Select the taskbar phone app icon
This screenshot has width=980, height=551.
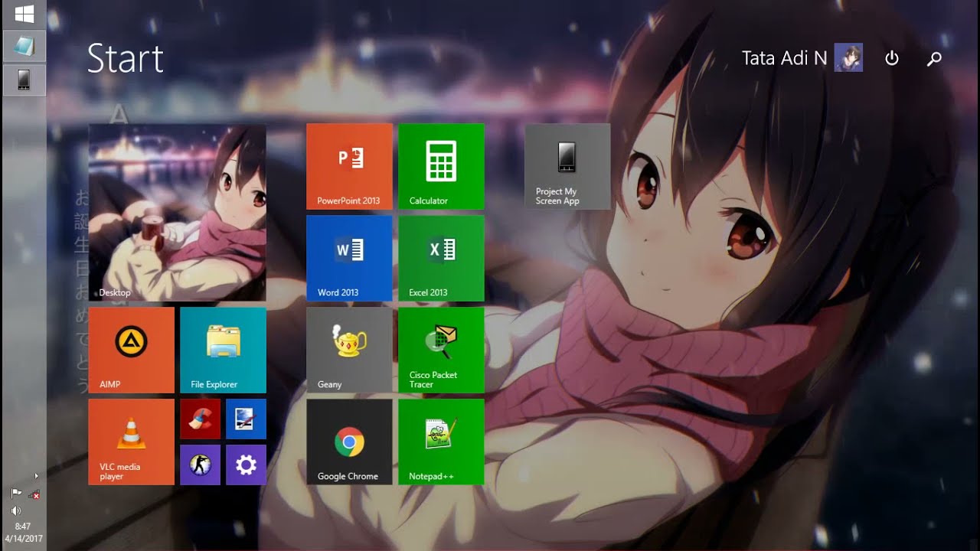tap(24, 80)
